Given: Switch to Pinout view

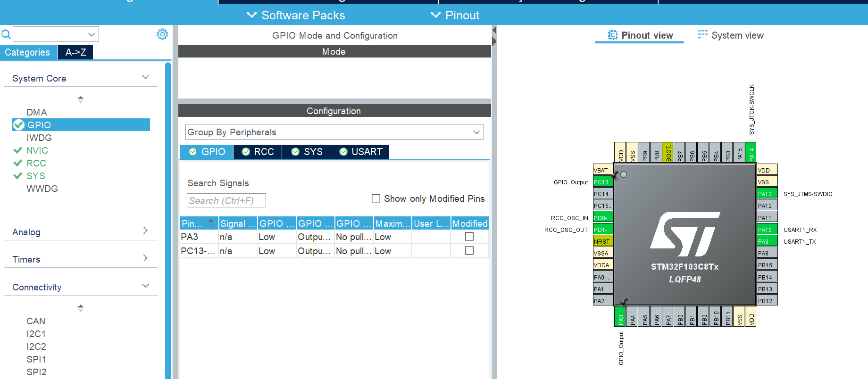Looking at the screenshot, I should tap(640, 35).
